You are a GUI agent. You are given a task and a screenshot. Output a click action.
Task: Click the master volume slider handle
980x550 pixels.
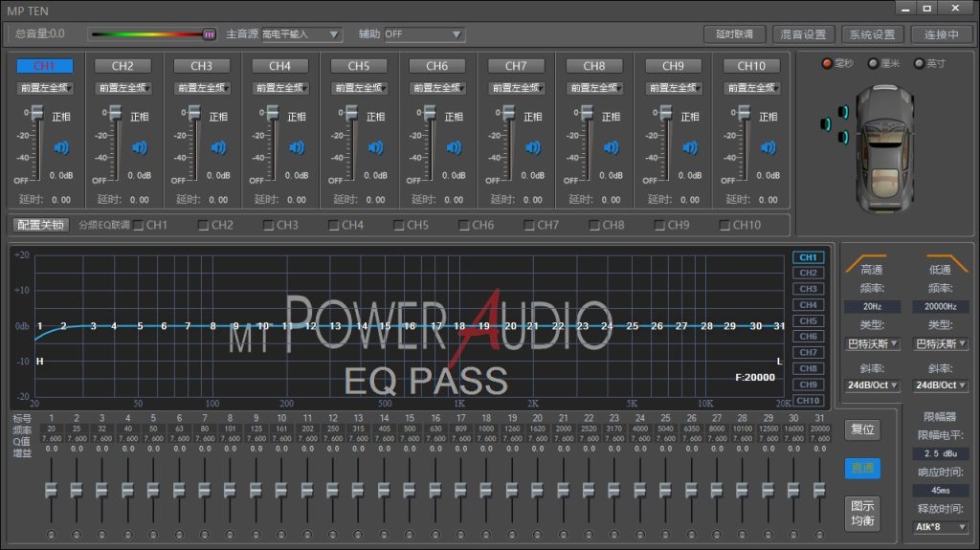(210, 34)
